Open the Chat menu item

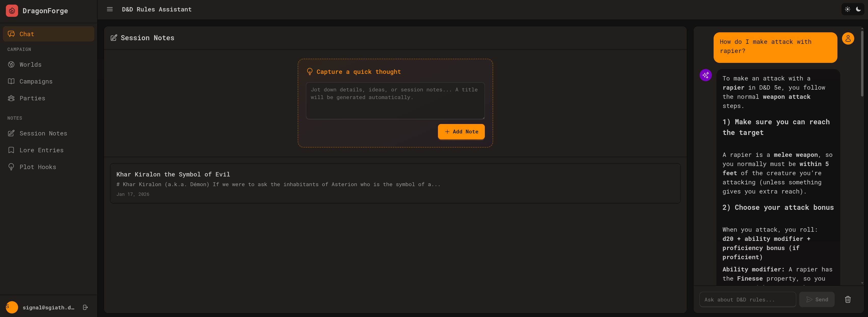(48, 34)
